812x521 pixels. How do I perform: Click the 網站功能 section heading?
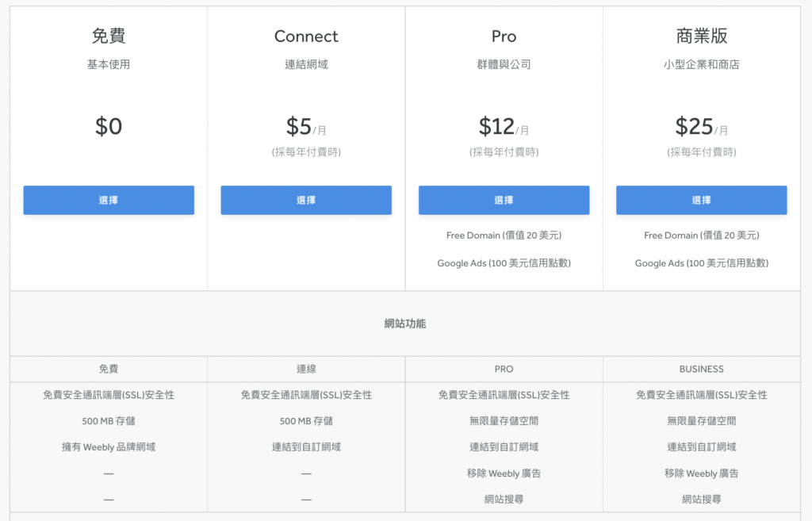click(405, 324)
